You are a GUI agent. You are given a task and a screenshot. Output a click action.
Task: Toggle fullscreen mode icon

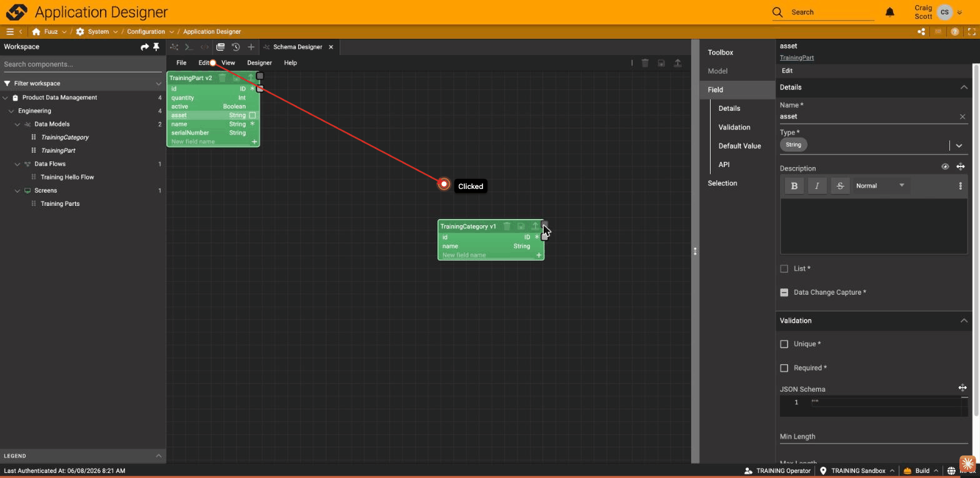(972, 31)
